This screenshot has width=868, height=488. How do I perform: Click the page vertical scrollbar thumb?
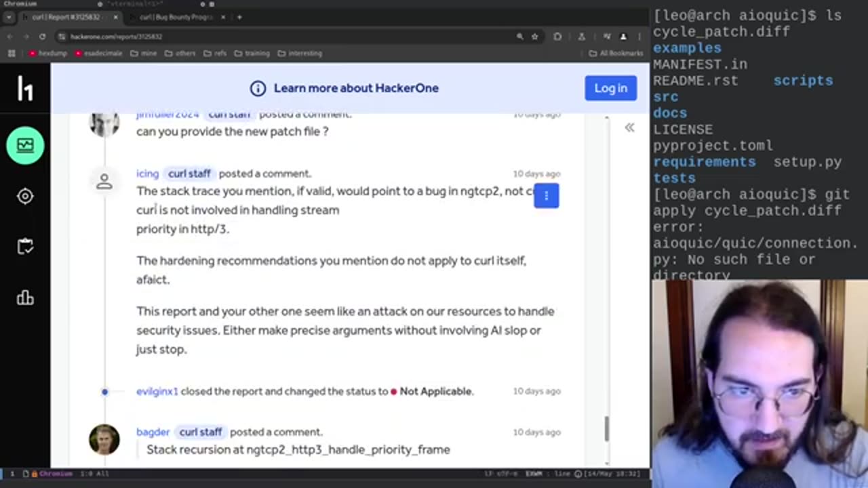click(606, 428)
